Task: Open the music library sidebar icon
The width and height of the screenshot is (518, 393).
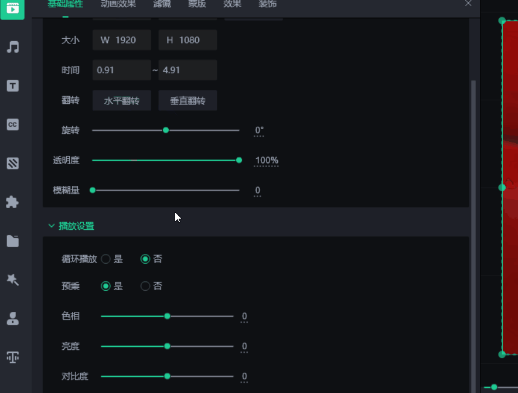Action: 13,47
